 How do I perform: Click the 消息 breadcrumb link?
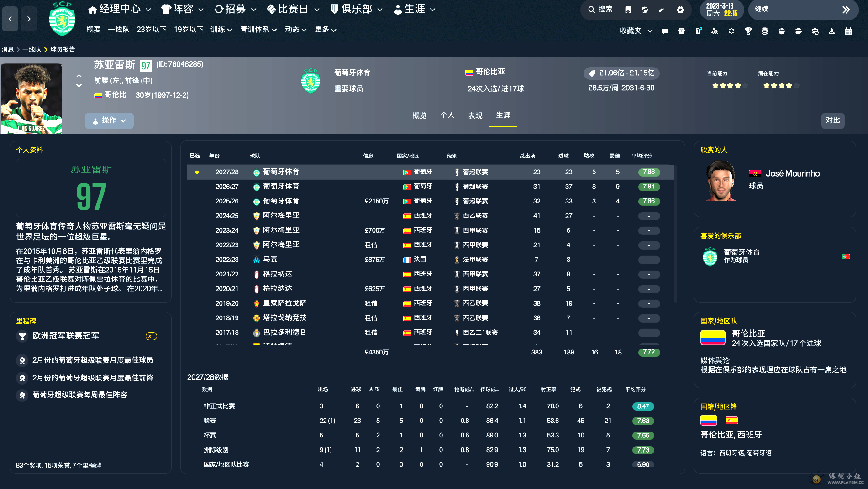[x=7, y=49]
